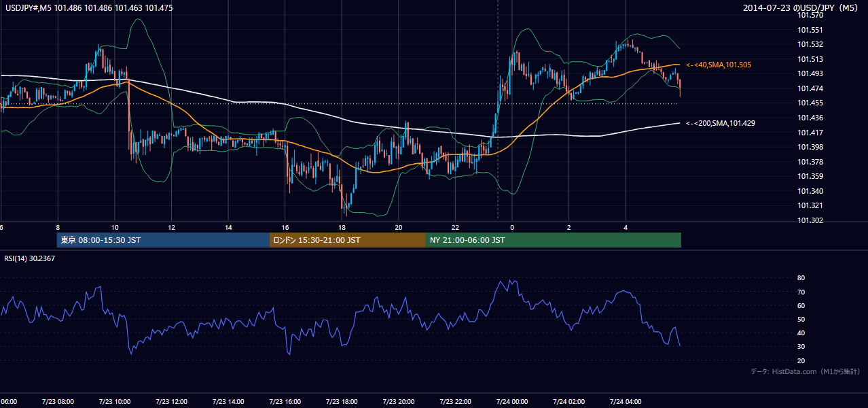
Task: Click price axis label 101.474
Action: [x=810, y=88]
